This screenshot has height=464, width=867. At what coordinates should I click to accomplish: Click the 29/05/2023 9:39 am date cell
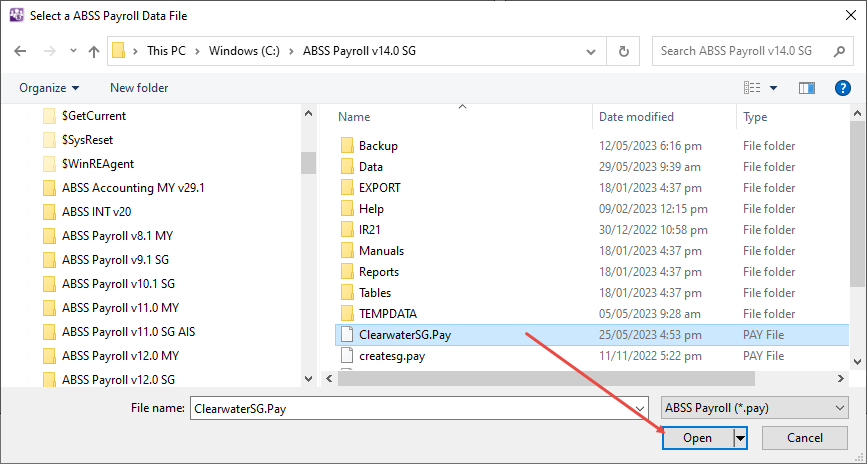tap(650, 167)
